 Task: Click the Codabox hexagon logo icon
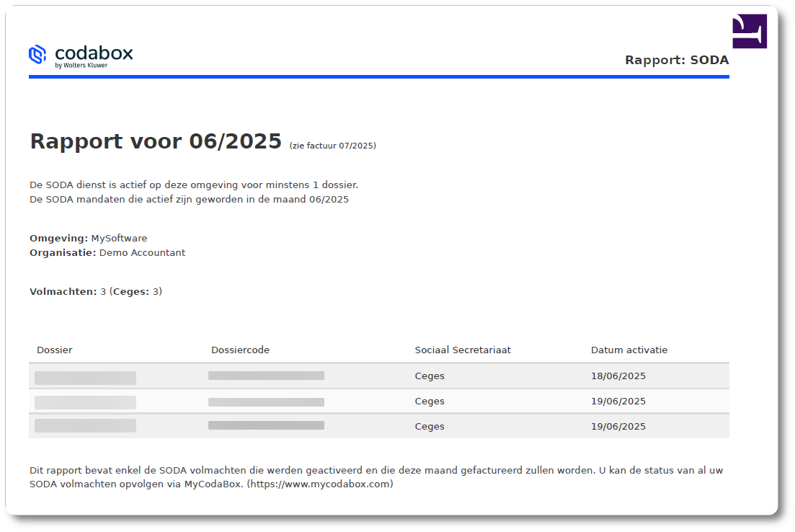tap(38, 54)
